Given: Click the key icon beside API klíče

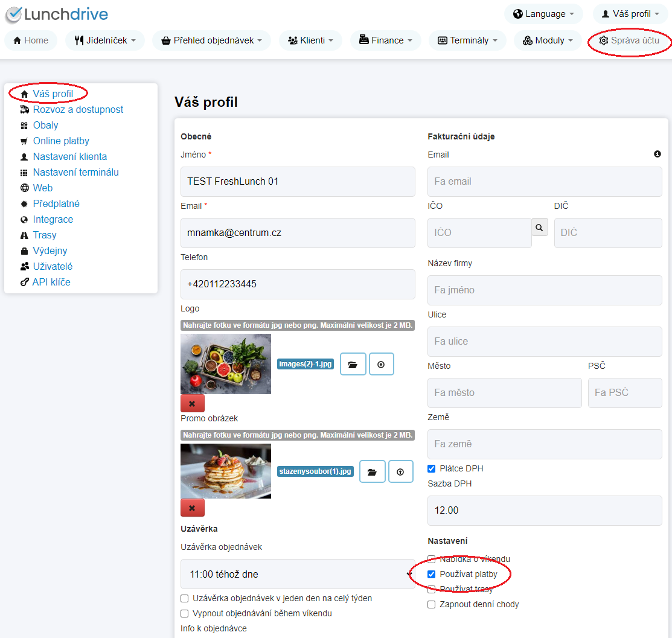Looking at the screenshot, I should 24,282.
